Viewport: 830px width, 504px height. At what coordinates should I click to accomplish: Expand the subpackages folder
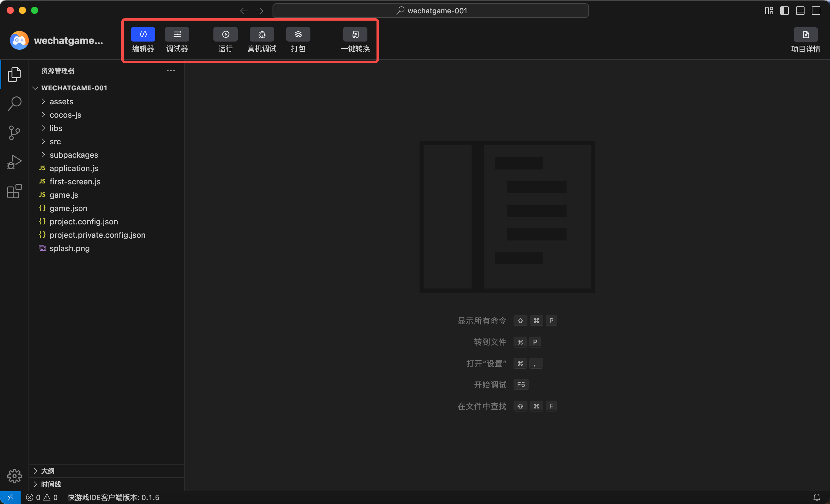coord(74,155)
